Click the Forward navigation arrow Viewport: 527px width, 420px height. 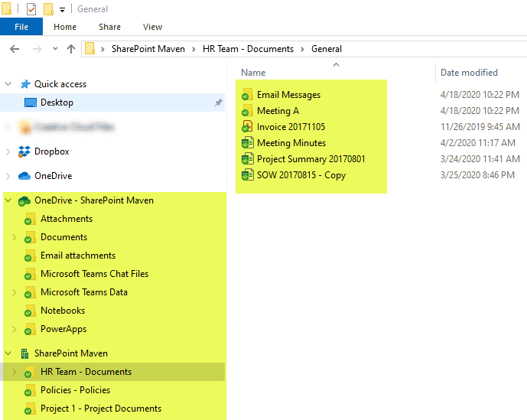(x=37, y=49)
